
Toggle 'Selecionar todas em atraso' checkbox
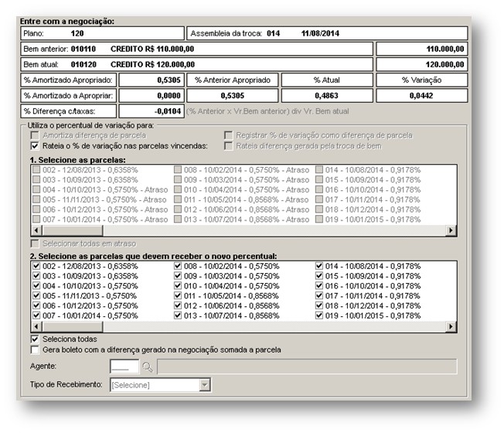coord(35,244)
